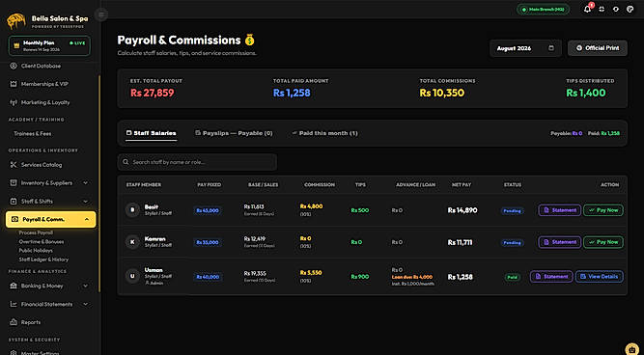Open Statement for Usman
Screen dimensions: 644x355
point(551,277)
